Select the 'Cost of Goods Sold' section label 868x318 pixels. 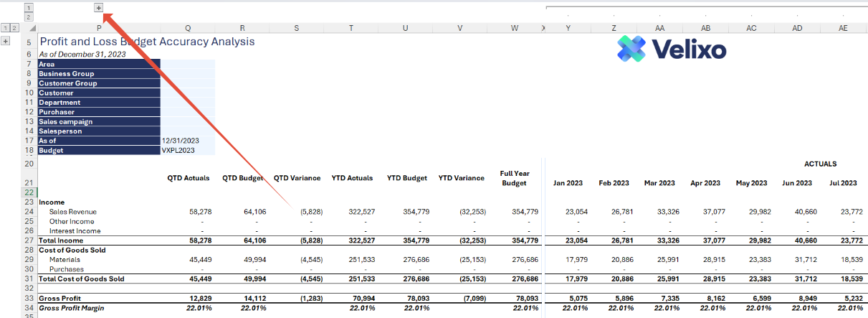coord(72,250)
